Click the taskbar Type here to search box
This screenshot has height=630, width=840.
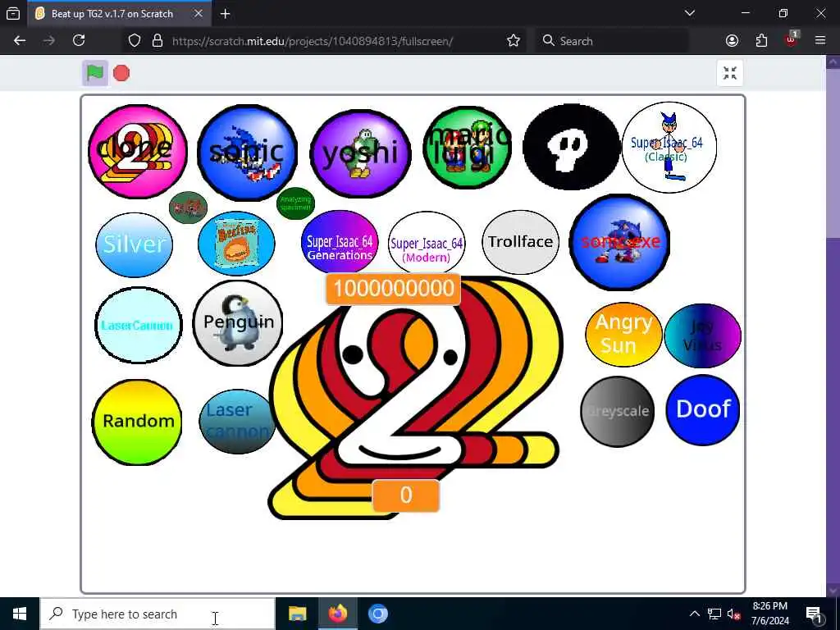(158, 614)
